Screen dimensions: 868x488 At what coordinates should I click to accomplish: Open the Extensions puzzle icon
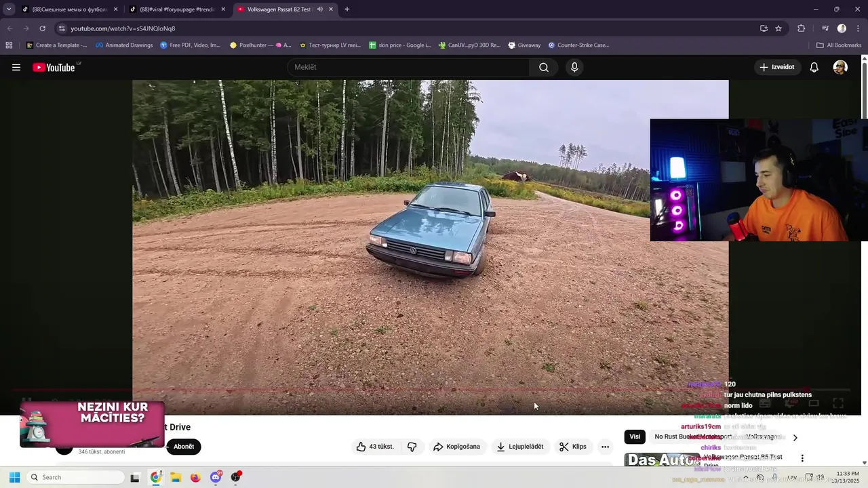[x=801, y=28]
